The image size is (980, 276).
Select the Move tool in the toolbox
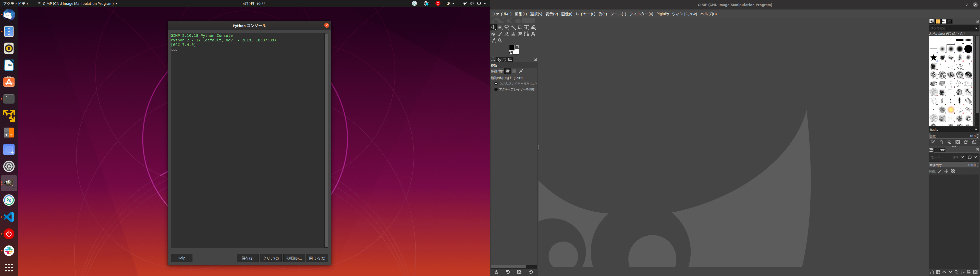(x=493, y=27)
